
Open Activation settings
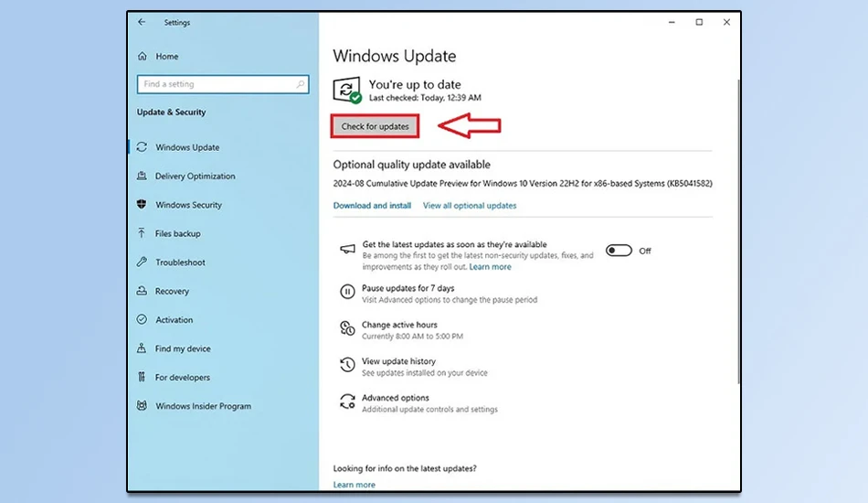(x=174, y=320)
